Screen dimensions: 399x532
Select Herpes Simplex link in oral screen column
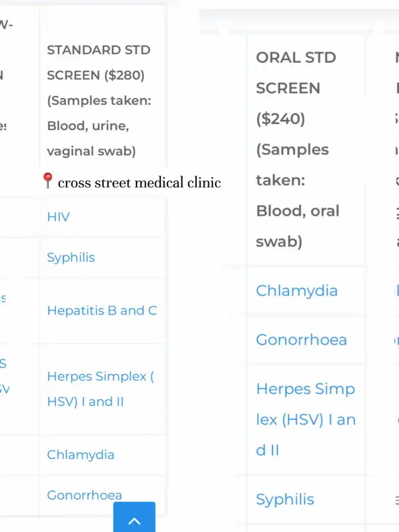(306, 419)
